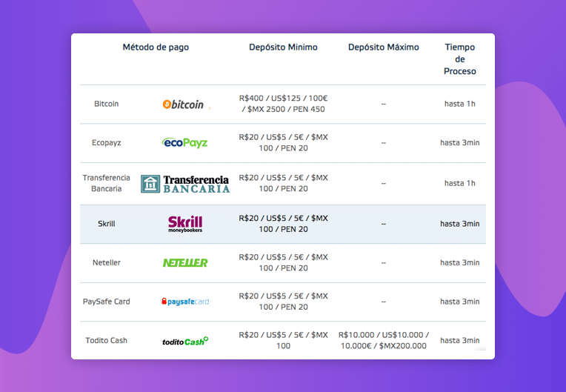Click Todito Cash maximum deposit 'R$10.000' cell

pyautogui.click(x=383, y=340)
